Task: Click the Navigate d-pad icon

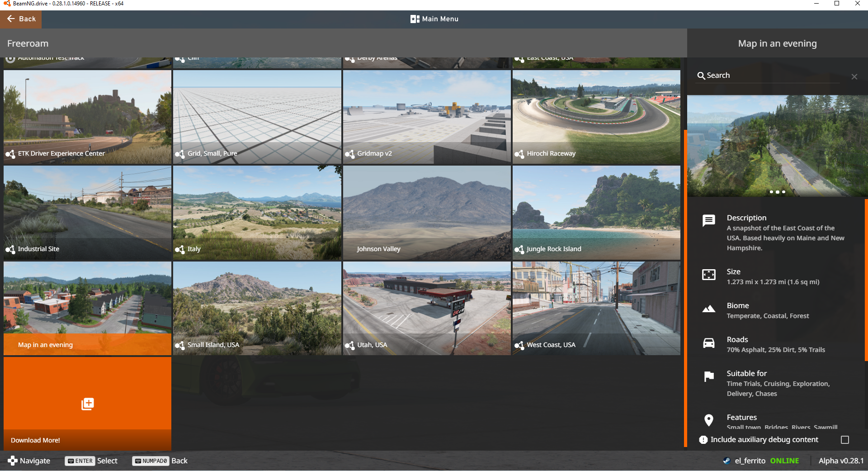Action: click(12, 461)
